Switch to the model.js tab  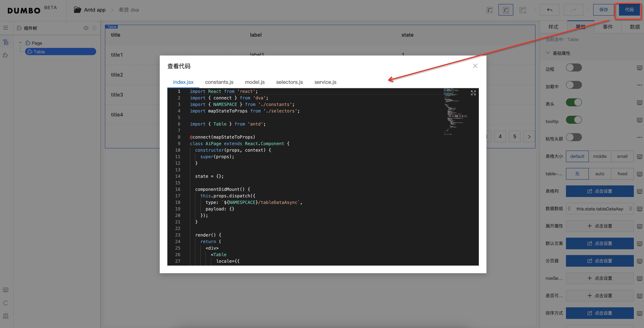(x=254, y=82)
